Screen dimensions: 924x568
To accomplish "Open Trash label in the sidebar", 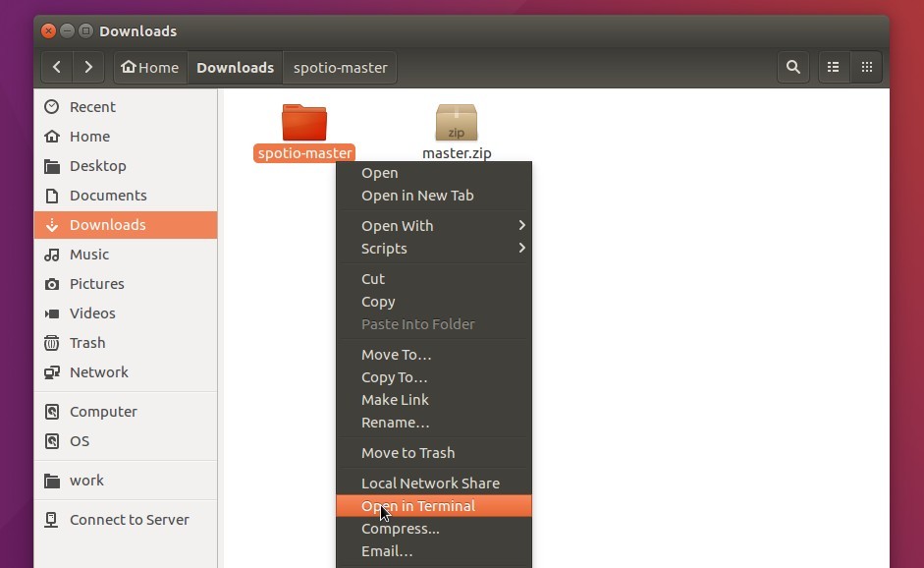I will point(87,343).
